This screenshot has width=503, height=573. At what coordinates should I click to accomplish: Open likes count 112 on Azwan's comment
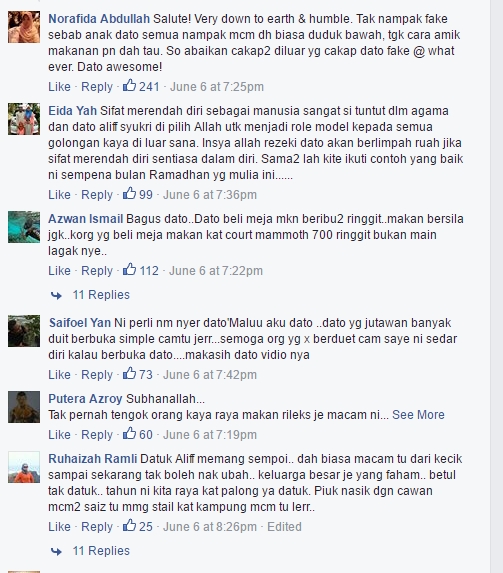point(149,270)
